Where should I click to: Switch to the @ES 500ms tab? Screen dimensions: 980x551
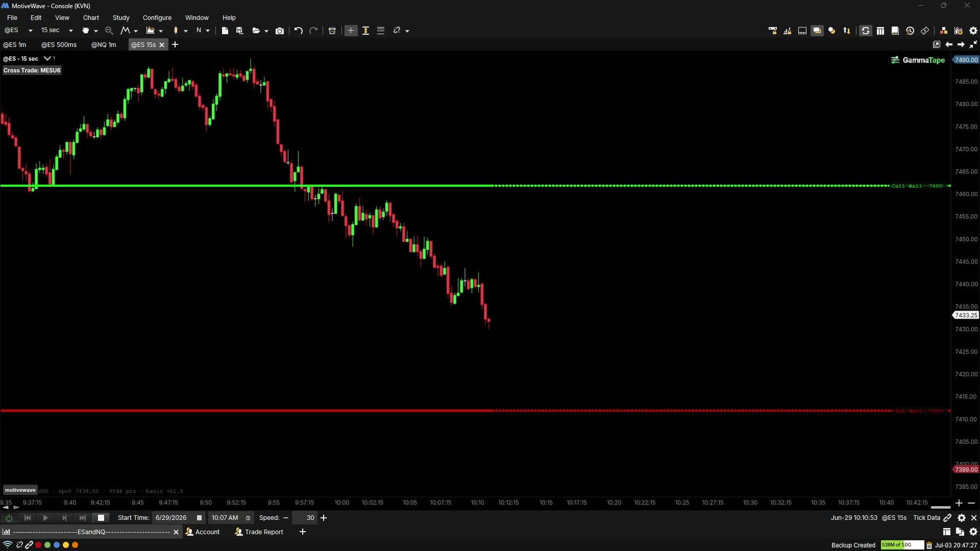59,45
